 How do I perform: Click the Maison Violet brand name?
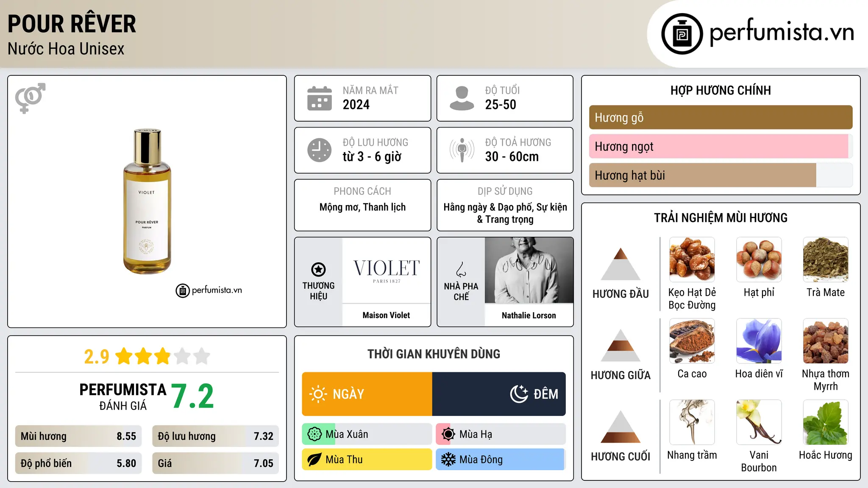386,315
